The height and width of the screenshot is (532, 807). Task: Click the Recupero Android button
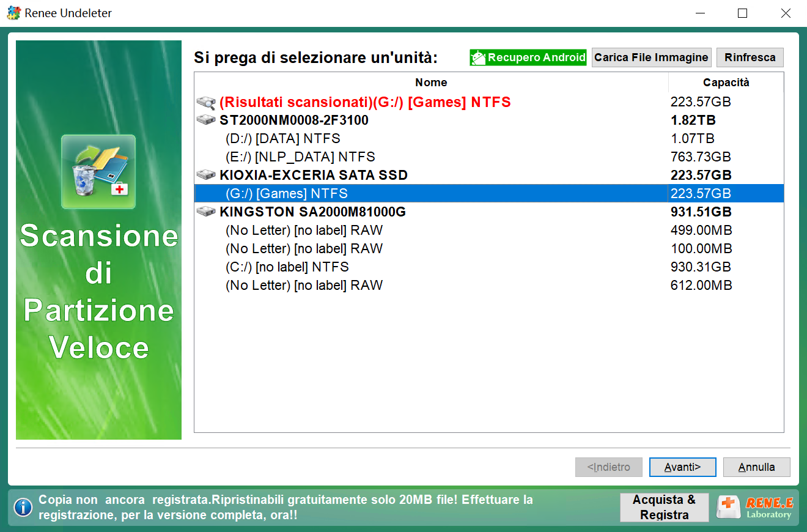pyautogui.click(x=528, y=57)
